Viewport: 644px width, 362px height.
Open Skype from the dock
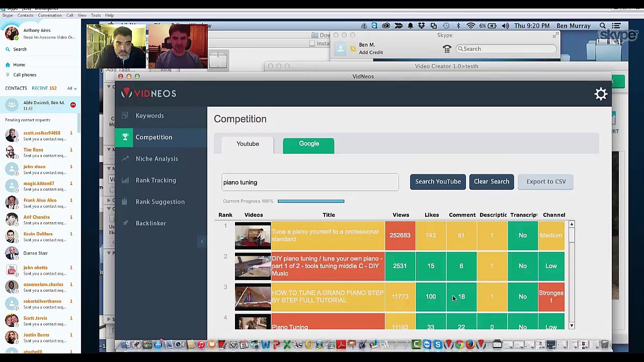[438, 344]
